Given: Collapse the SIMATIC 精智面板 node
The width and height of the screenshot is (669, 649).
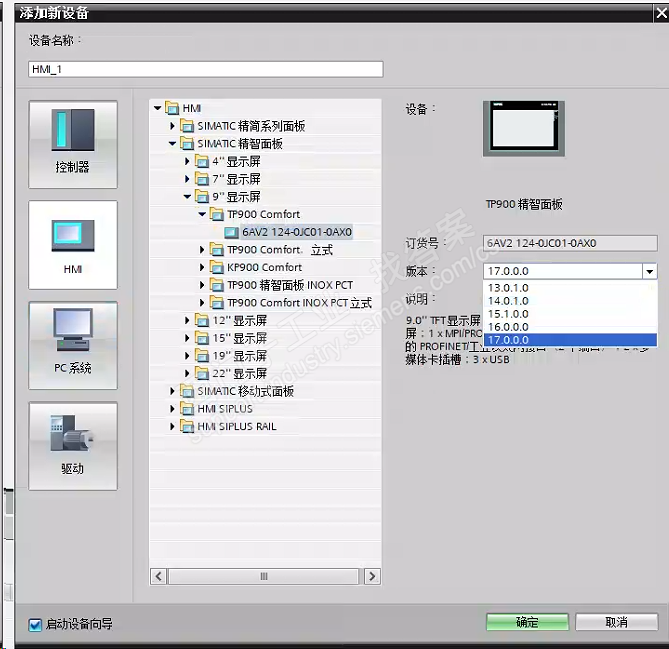Looking at the screenshot, I should tap(172, 144).
